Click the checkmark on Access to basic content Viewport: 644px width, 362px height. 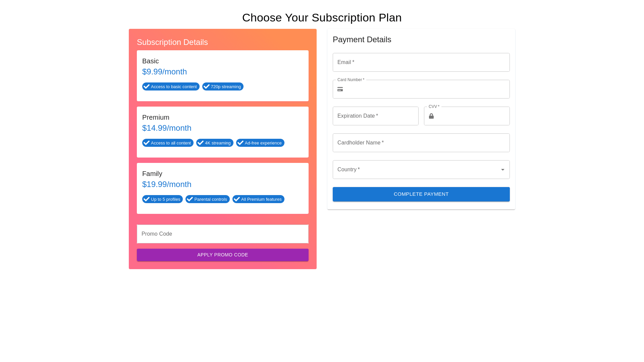tap(147, 86)
